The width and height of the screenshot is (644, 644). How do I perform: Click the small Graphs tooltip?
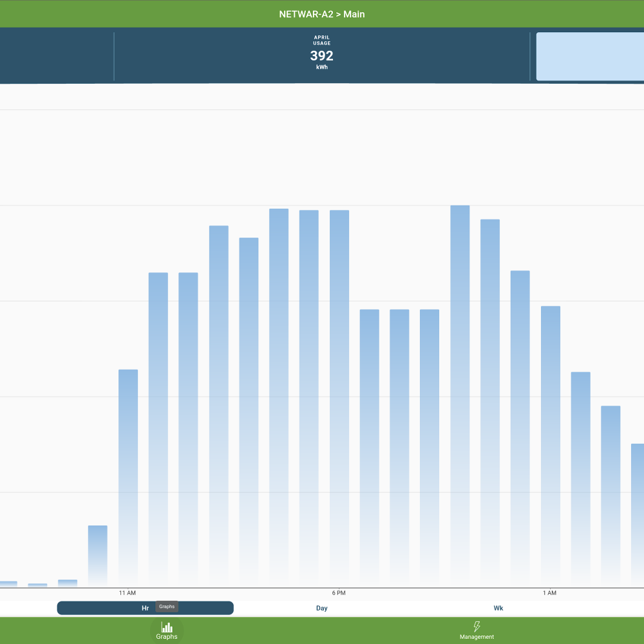167,607
